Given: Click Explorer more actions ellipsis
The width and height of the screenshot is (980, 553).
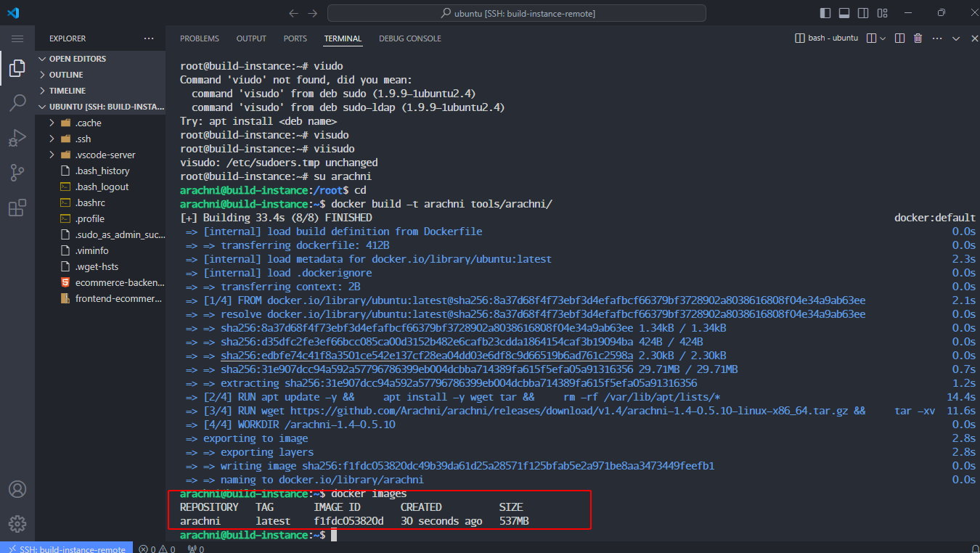Looking at the screenshot, I should click(x=149, y=38).
